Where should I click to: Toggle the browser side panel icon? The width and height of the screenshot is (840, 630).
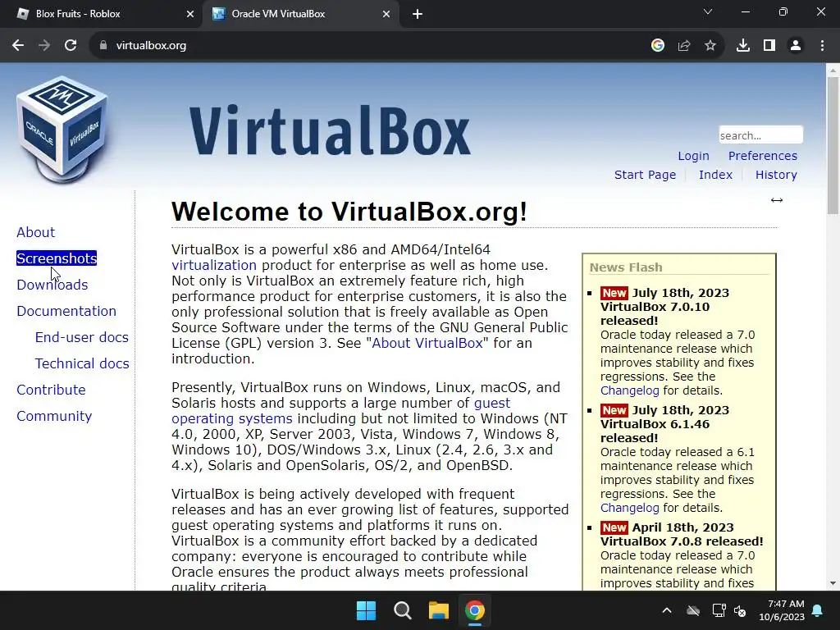click(769, 46)
